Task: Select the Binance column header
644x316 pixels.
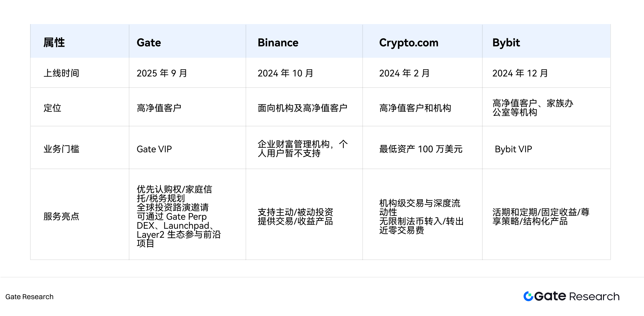Action: coord(278,43)
